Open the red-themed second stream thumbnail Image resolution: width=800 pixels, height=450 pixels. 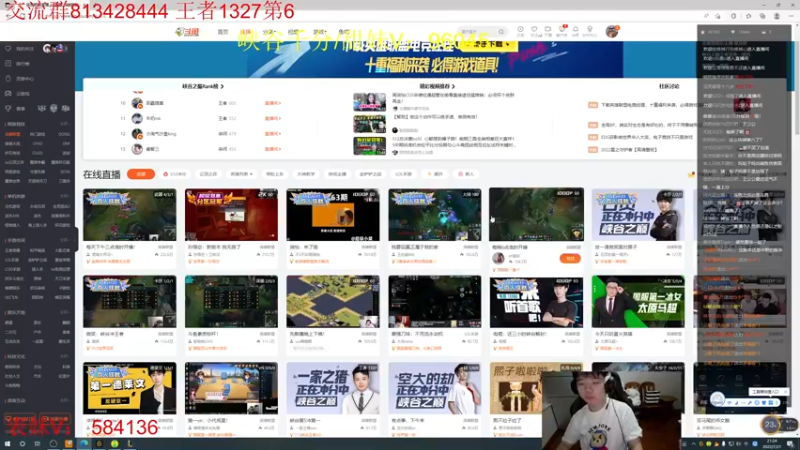pos(231,215)
